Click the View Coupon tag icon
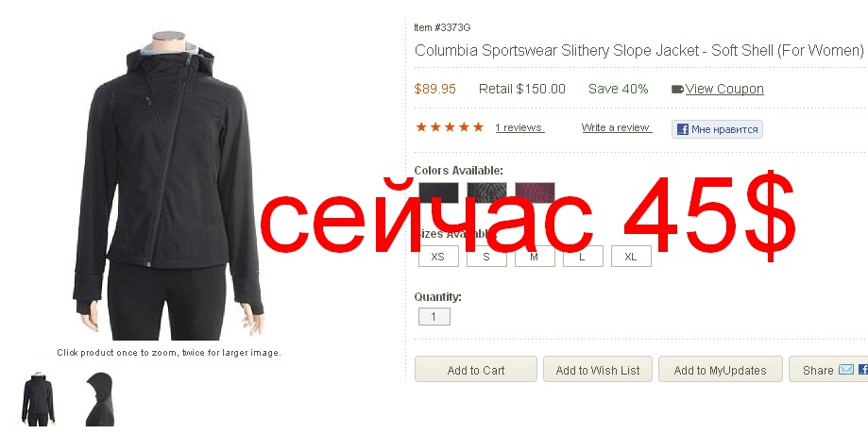 click(677, 89)
